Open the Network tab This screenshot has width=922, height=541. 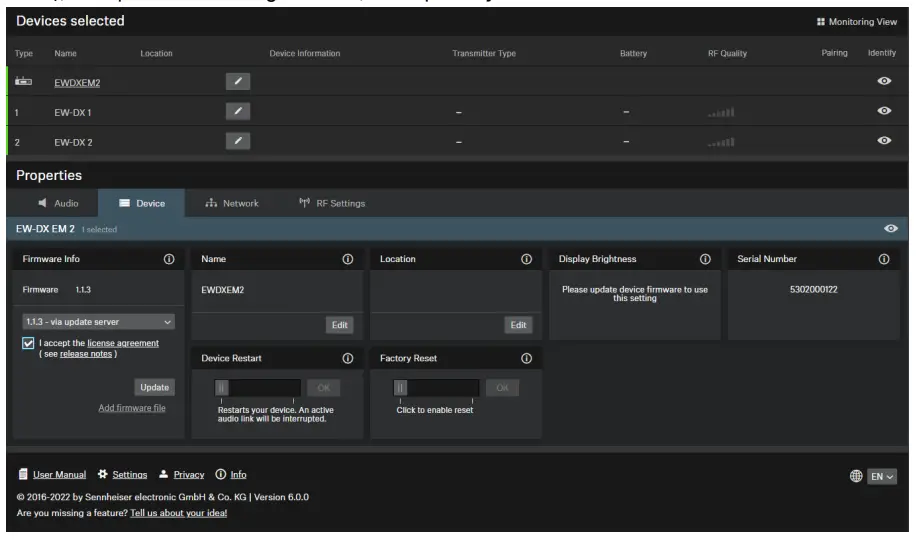click(x=232, y=203)
